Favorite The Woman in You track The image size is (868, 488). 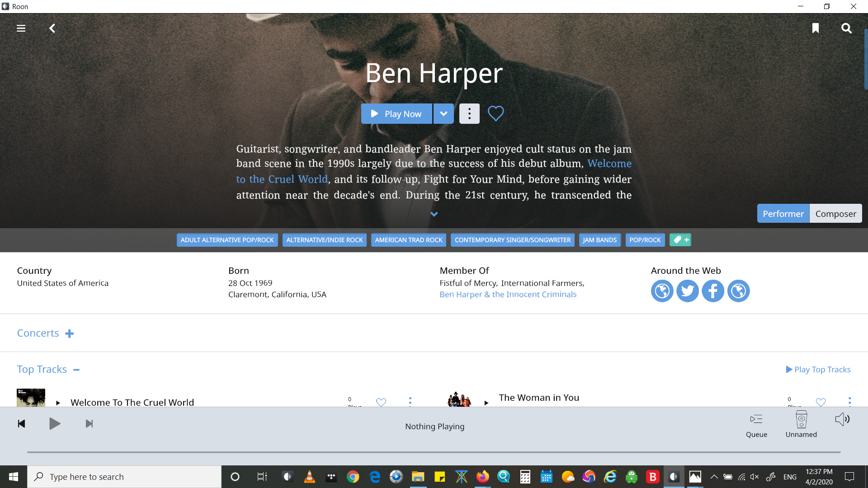coord(821,402)
